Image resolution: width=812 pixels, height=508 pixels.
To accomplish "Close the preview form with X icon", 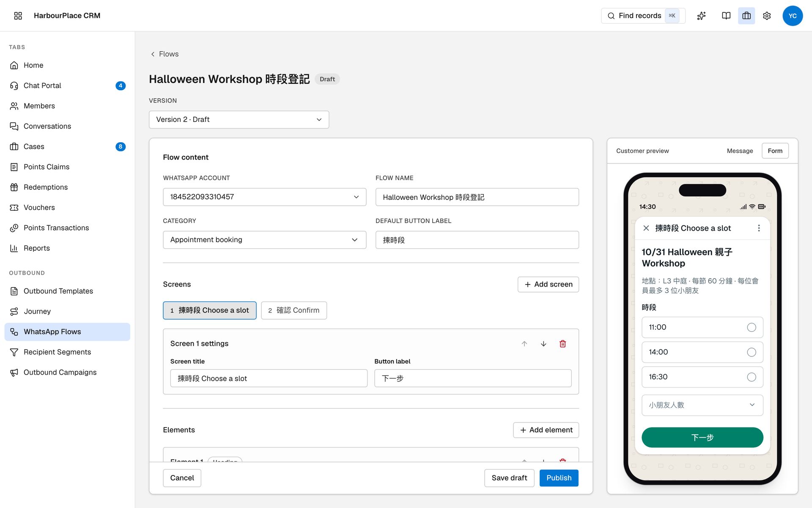I will [x=646, y=228].
